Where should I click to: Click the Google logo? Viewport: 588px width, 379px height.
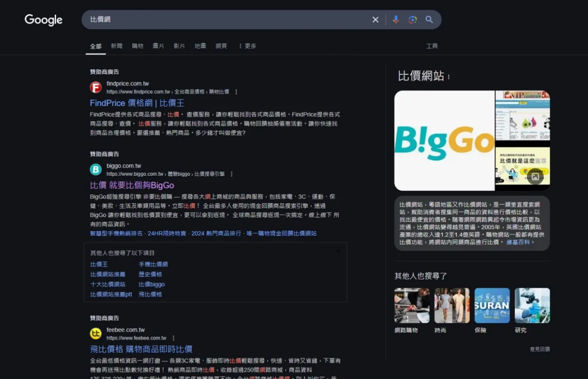pos(44,20)
